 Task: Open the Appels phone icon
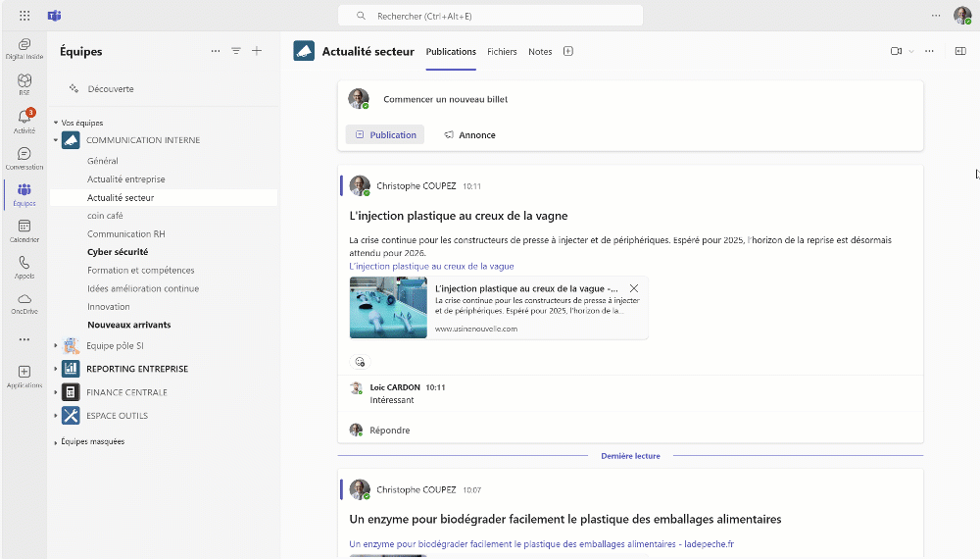coord(24,267)
